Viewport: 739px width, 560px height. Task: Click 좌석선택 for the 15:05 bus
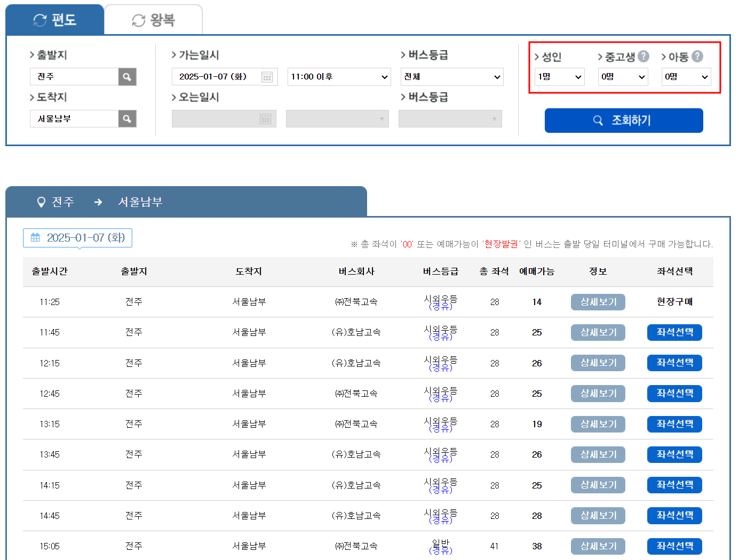tap(674, 546)
